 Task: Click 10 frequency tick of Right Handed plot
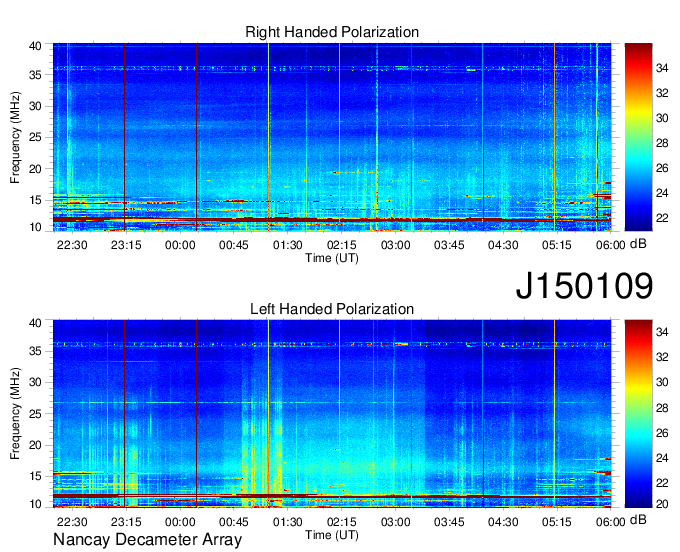click(35, 227)
